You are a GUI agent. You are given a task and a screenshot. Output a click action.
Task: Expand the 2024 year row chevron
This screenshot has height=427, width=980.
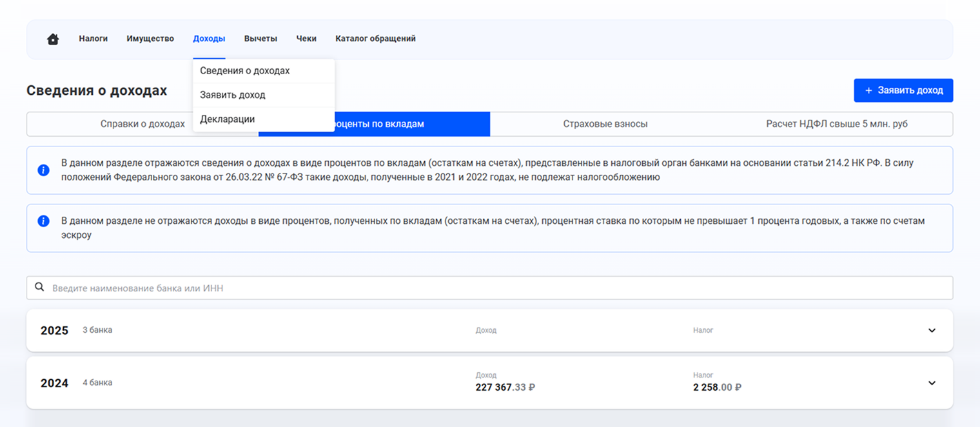coord(931,383)
